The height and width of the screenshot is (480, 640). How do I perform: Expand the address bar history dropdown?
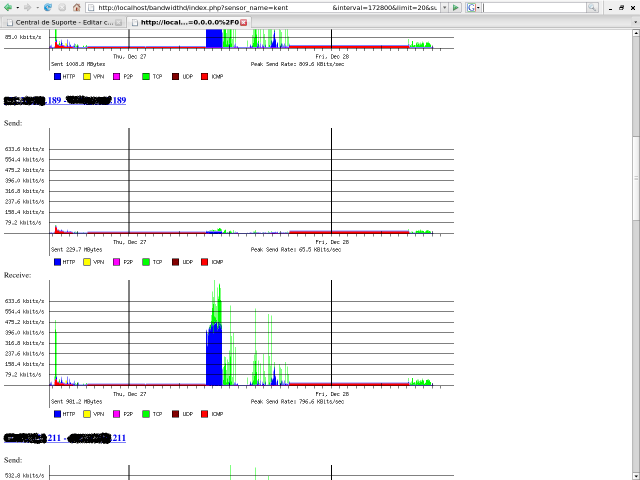pyautogui.click(x=444, y=7)
